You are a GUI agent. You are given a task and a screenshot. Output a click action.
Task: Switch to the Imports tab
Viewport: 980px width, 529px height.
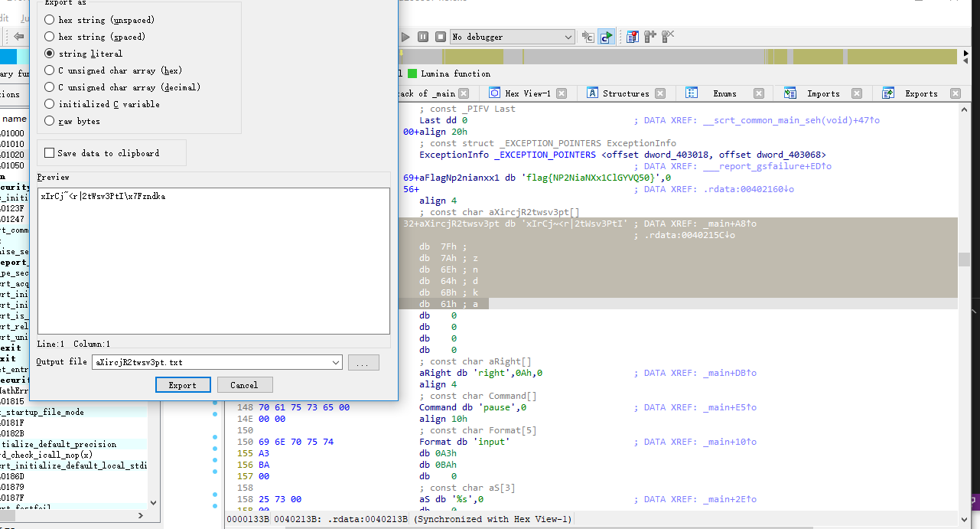823,93
